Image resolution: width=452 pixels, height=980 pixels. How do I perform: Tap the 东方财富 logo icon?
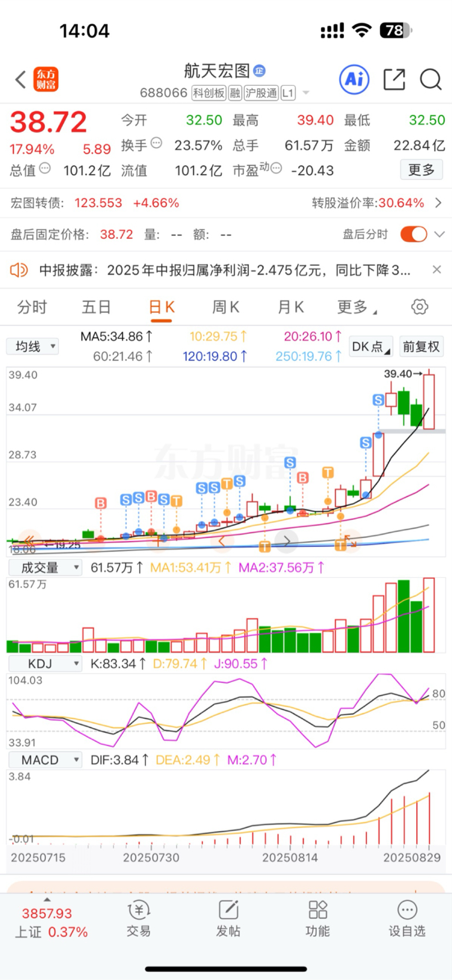[x=46, y=79]
